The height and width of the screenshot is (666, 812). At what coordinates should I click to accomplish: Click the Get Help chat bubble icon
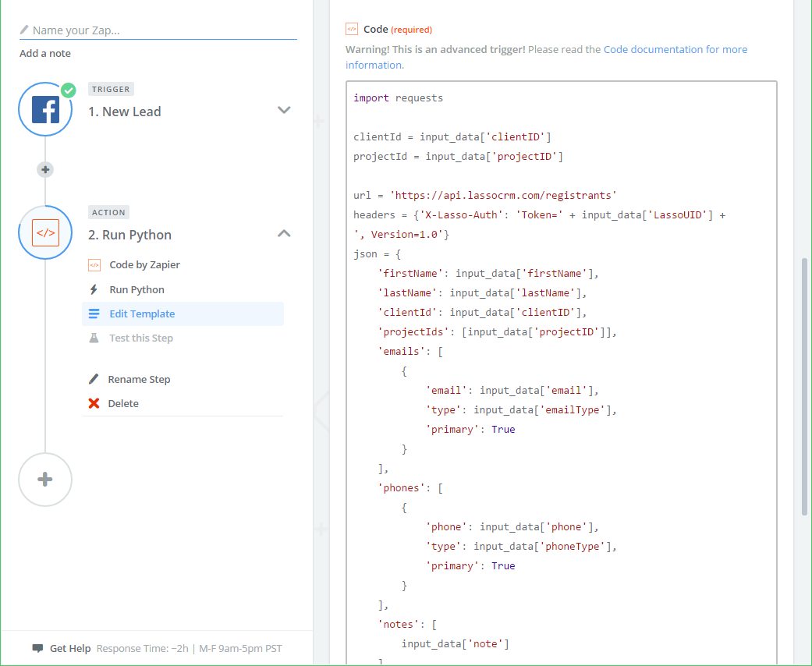point(37,648)
